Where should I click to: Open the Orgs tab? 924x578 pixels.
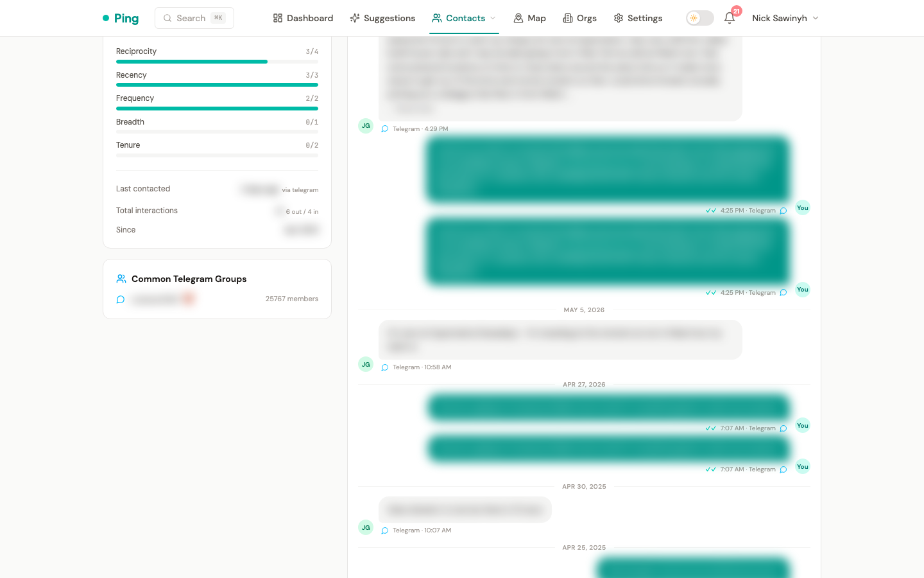[579, 18]
